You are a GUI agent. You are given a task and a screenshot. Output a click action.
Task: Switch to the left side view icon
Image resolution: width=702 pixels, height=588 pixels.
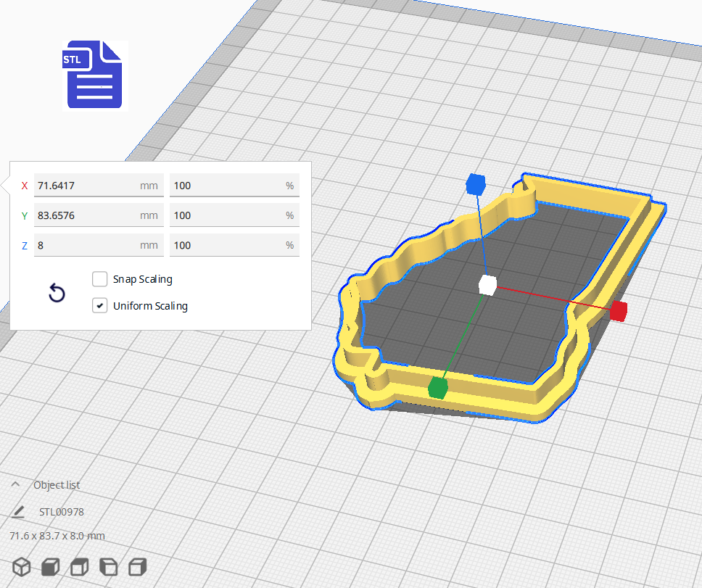(x=108, y=567)
